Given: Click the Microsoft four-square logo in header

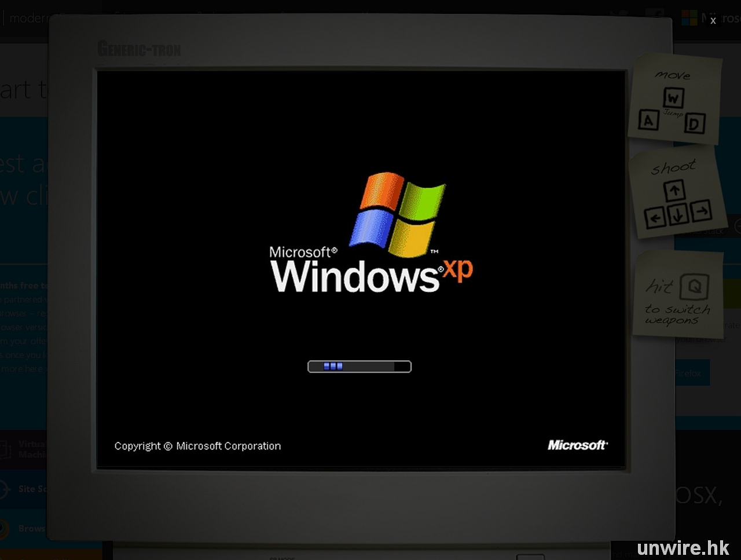Looking at the screenshot, I should (x=689, y=18).
